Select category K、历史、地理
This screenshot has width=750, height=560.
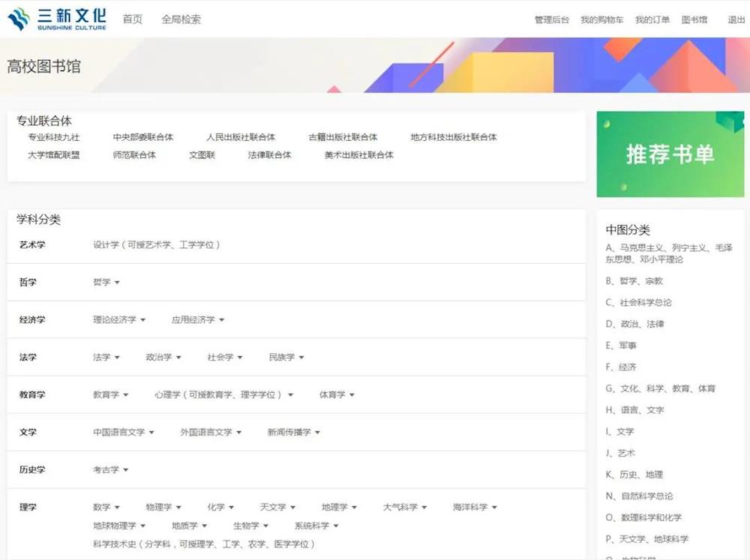(x=634, y=475)
